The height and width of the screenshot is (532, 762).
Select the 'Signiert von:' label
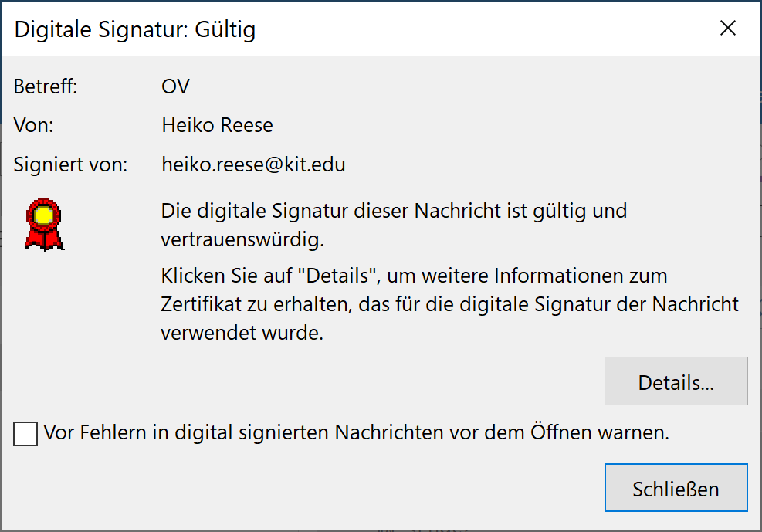pos(70,164)
